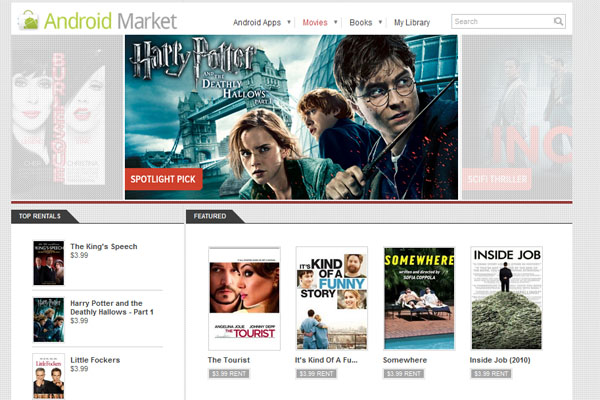
Task: Click the Spotlight Pick label
Action: (x=164, y=179)
